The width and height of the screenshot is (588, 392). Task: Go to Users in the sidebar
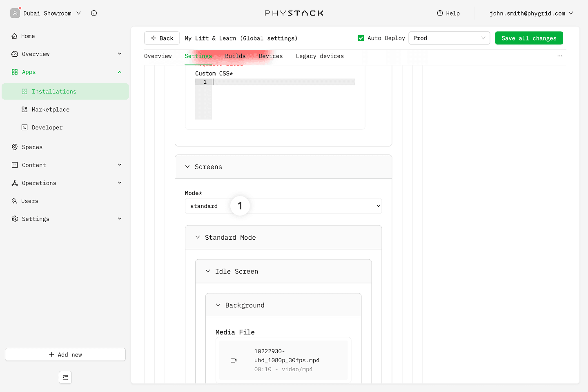(65, 201)
